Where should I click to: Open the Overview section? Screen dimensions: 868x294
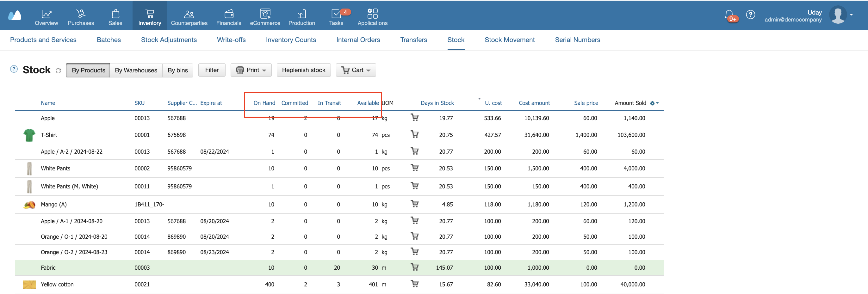[46, 17]
